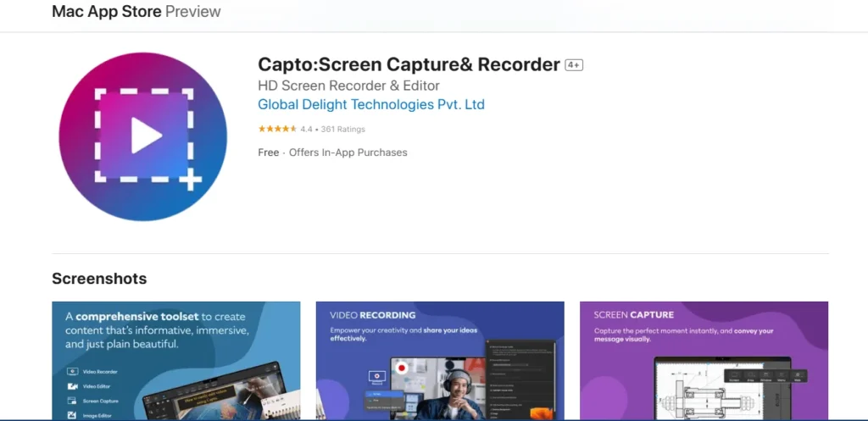Click the Record monitor icon in second screenshot
This screenshot has height=421, width=868.
click(x=376, y=376)
